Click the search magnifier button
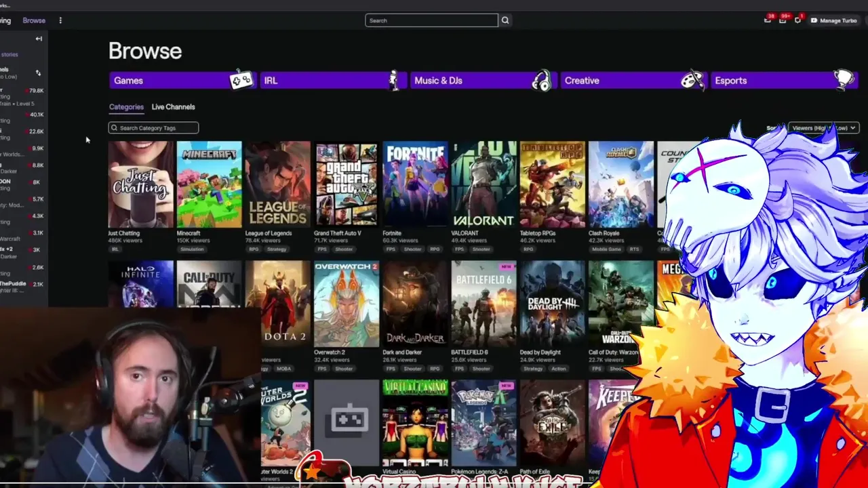868x488 pixels. (505, 20)
